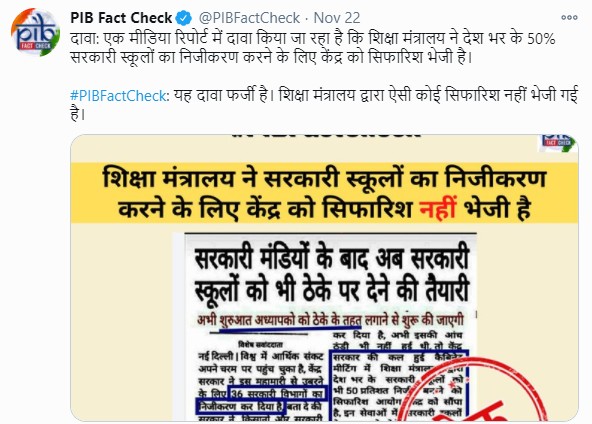Click the blue-boxed निजीकरण कर दिया है text
592x424 pixels.
pyautogui.click(x=240, y=407)
